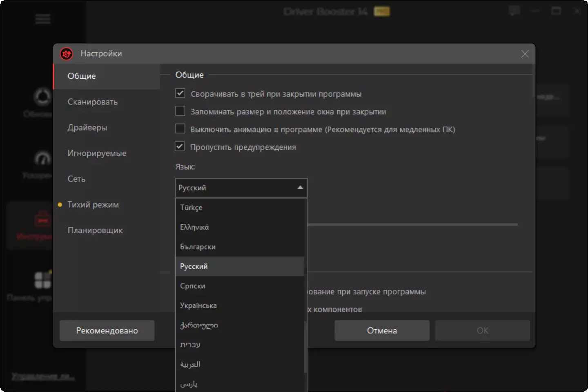Viewport: 588px width, 392px height.
Task: Uncheck Пропустить предупреждения
Action: pyautogui.click(x=180, y=146)
